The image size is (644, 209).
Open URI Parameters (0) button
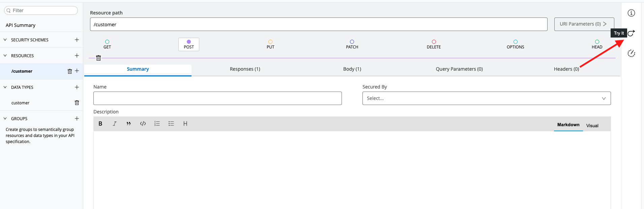pos(584,24)
